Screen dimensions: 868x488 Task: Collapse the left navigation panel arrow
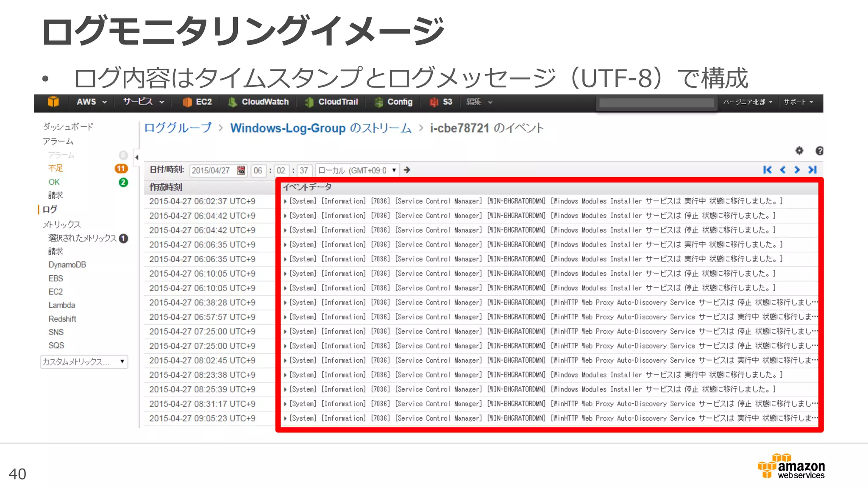point(136,157)
